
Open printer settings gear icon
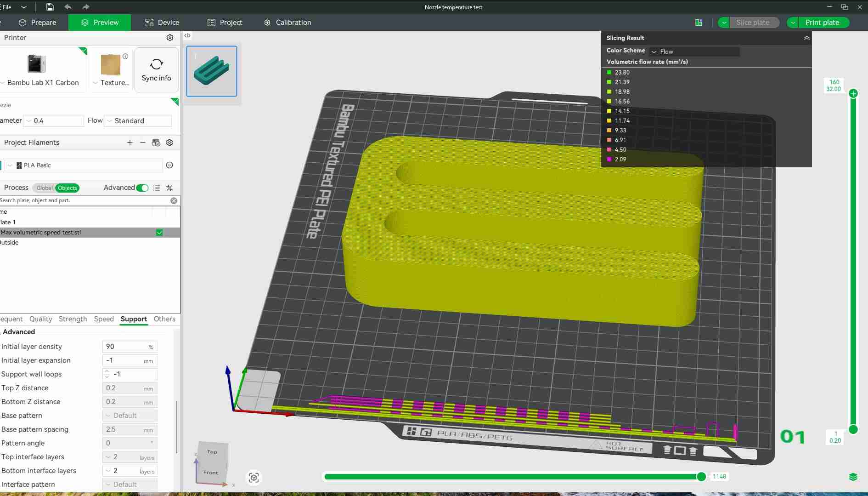[169, 38]
